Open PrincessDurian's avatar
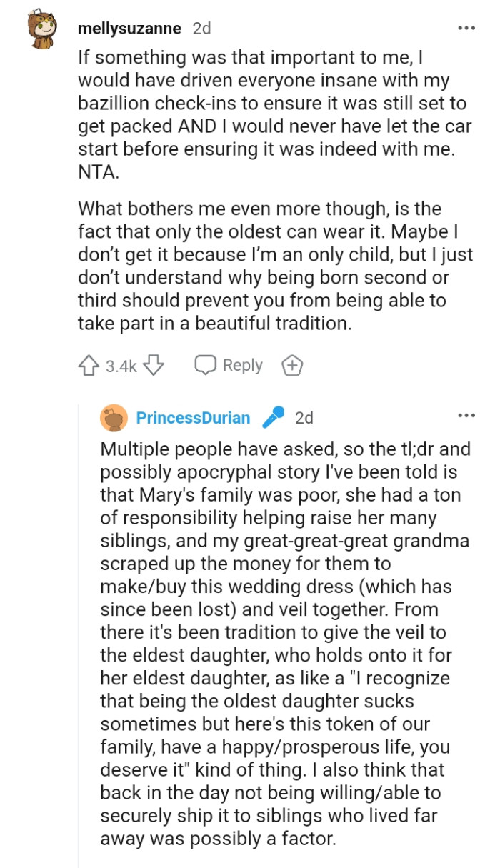The width and height of the screenshot is (500, 868). [112, 417]
